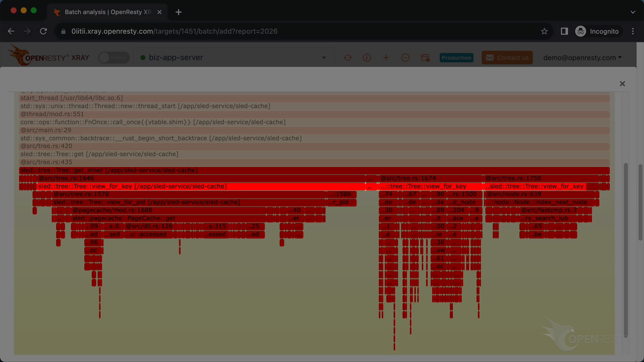Select the @src/tree.rs:1758 frame
The height and width of the screenshot is (362, 644).
(x=541, y=178)
